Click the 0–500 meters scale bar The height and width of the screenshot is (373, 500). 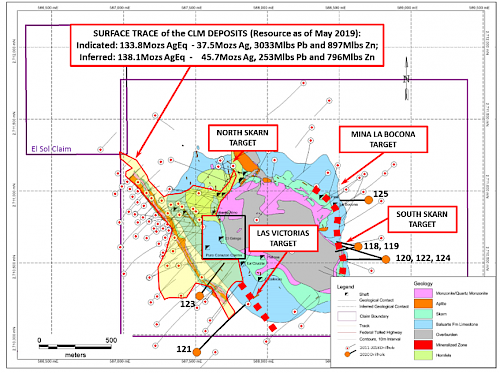(75, 347)
